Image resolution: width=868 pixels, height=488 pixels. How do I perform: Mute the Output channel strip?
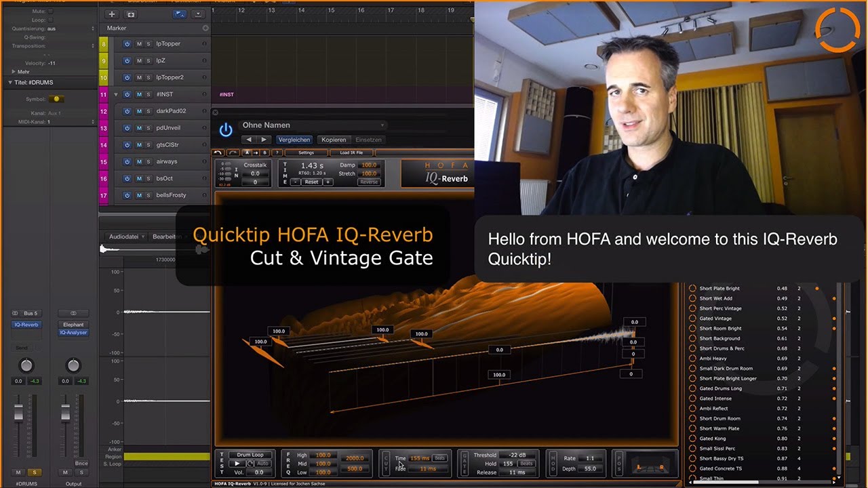(x=65, y=472)
